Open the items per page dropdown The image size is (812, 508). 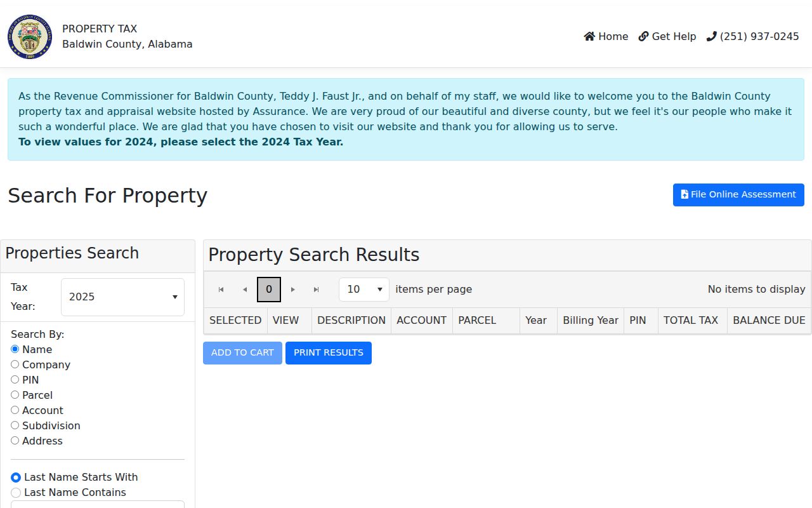(x=364, y=290)
